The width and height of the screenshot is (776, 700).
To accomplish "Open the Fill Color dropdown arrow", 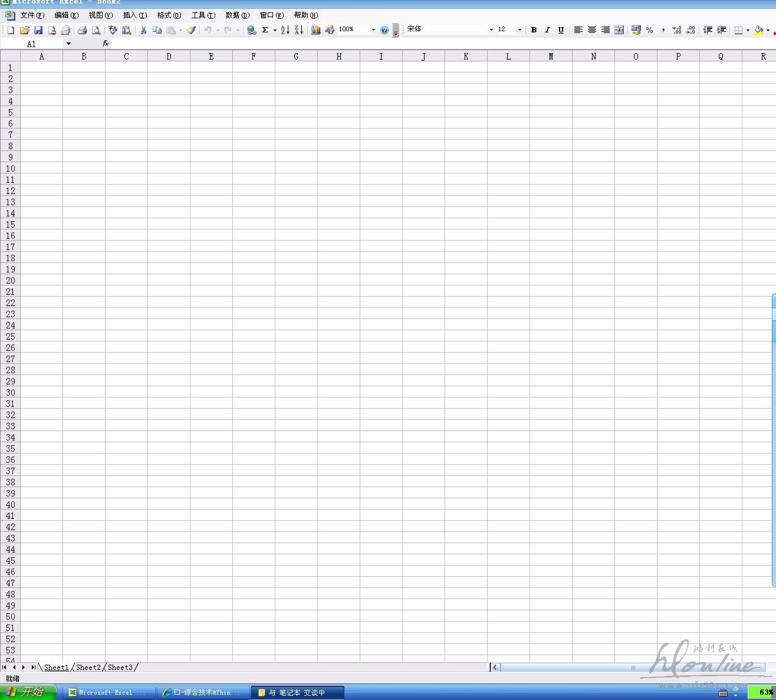I will pyautogui.click(x=768, y=30).
